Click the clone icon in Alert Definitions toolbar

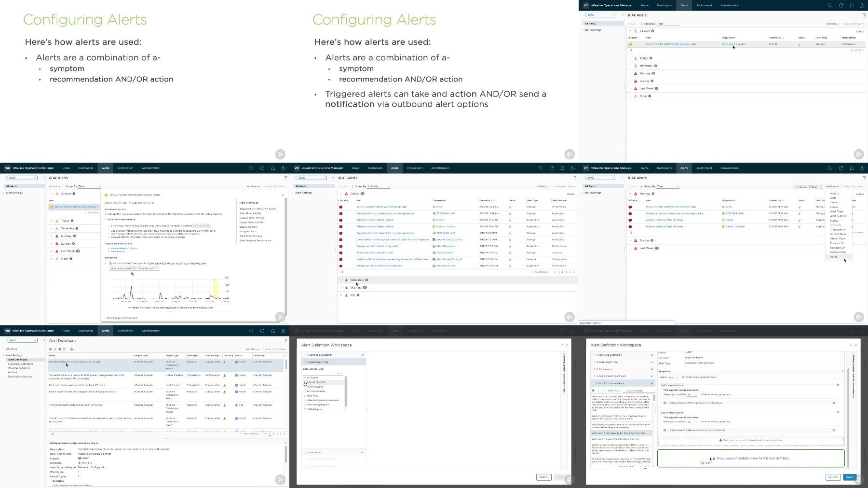tap(64, 349)
